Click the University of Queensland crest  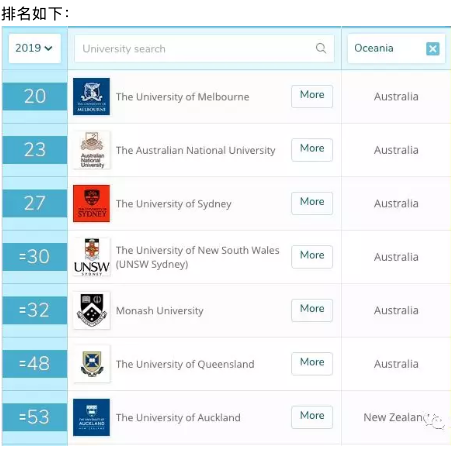[x=92, y=364]
